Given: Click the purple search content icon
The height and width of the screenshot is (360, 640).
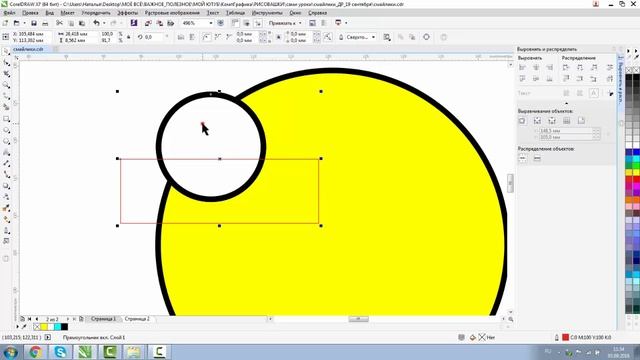Looking at the screenshot, I should [134, 23].
